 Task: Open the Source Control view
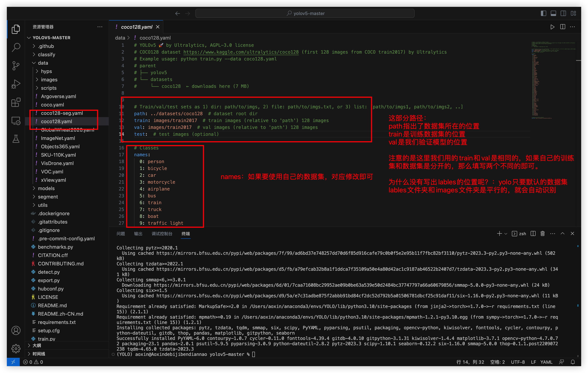[x=16, y=66]
